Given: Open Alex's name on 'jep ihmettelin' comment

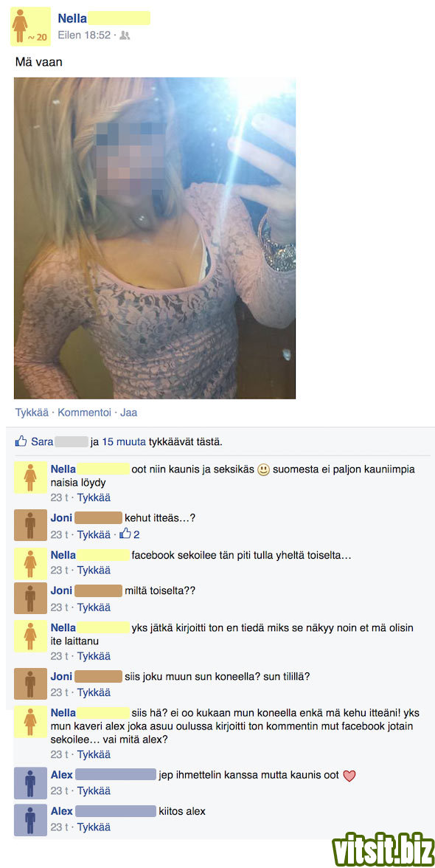Looking at the screenshot, I should click(61, 775).
